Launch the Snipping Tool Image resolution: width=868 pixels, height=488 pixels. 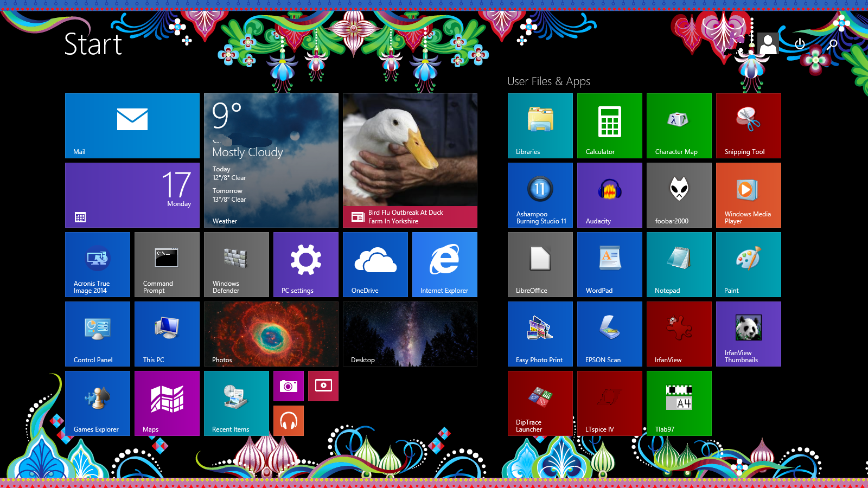(749, 126)
